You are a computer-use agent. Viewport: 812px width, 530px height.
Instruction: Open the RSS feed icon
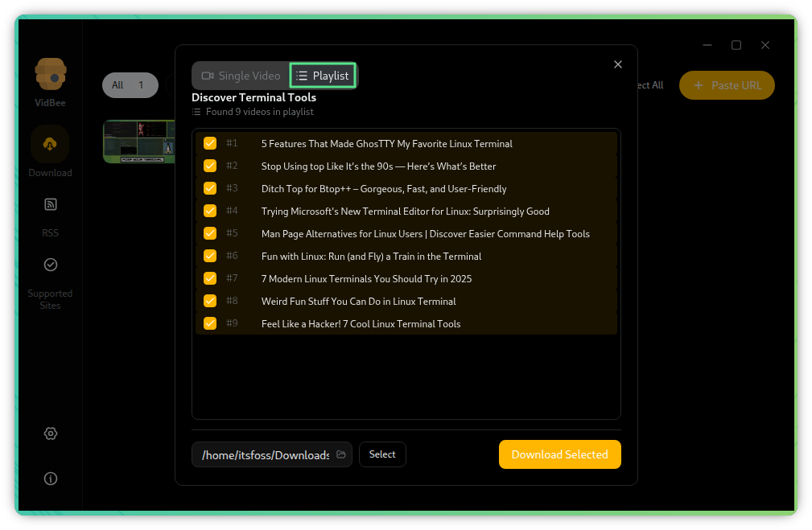click(x=50, y=204)
